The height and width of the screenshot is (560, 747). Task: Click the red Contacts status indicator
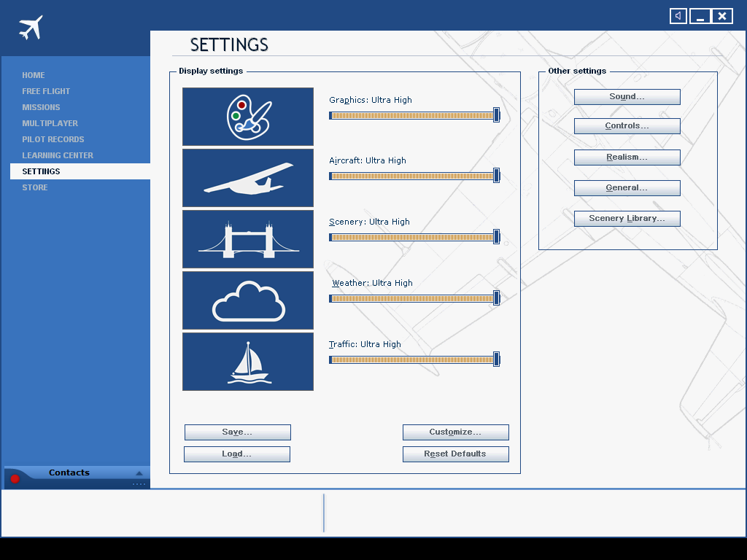point(15,479)
